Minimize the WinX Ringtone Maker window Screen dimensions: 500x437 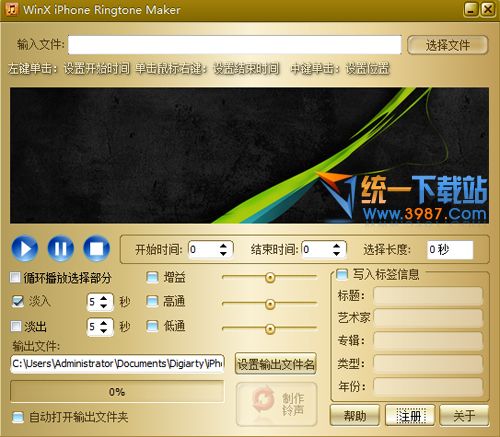click(471, 9)
